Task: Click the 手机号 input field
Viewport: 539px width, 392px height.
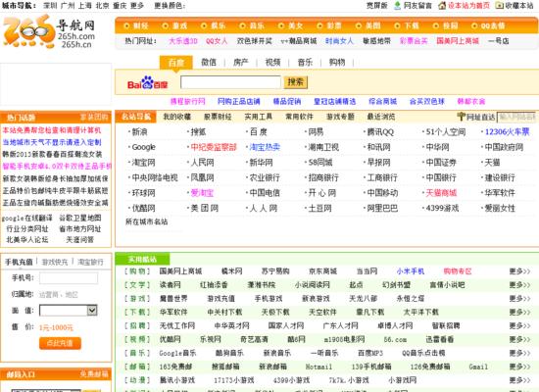Action: tap(69, 278)
